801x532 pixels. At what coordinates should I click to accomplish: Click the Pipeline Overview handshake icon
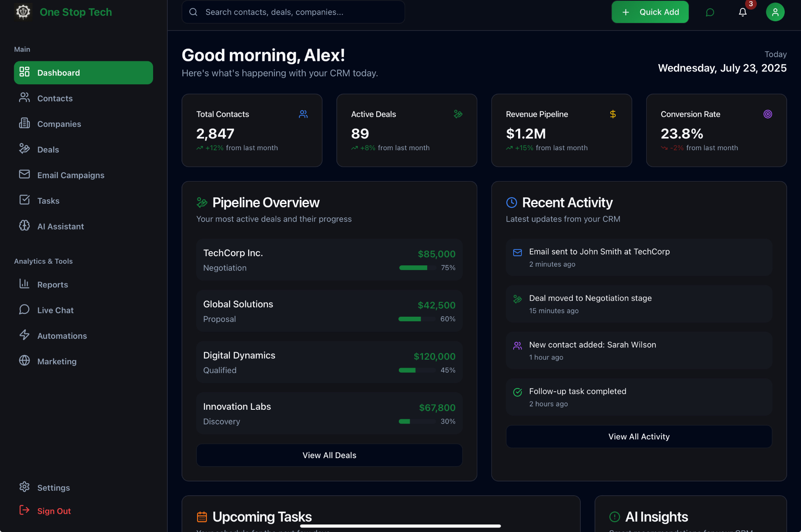(202, 203)
